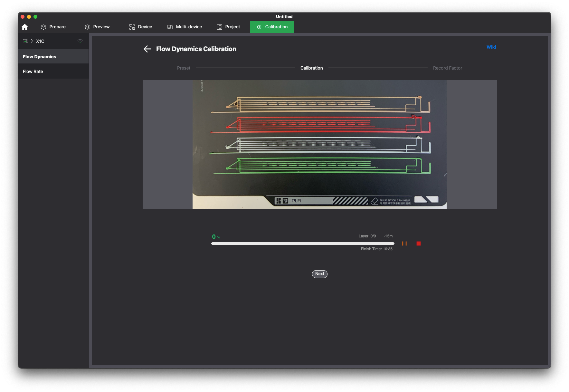Switch to the Preview tab
569x392 pixels.
pos(97,27)
